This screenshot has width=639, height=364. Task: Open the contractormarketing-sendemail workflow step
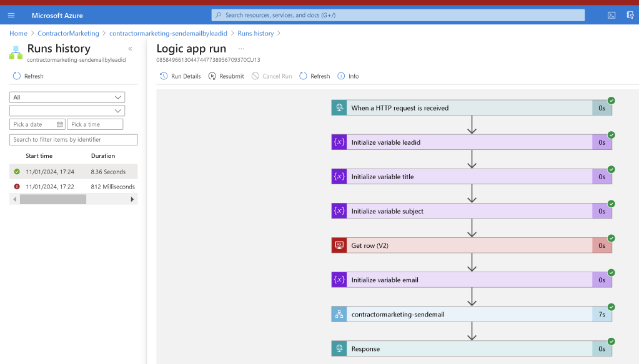coord(472,314)
